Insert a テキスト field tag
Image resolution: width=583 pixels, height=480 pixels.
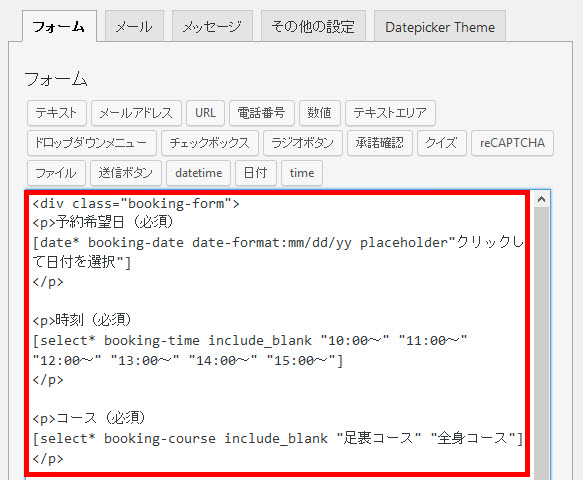(57, 113)
